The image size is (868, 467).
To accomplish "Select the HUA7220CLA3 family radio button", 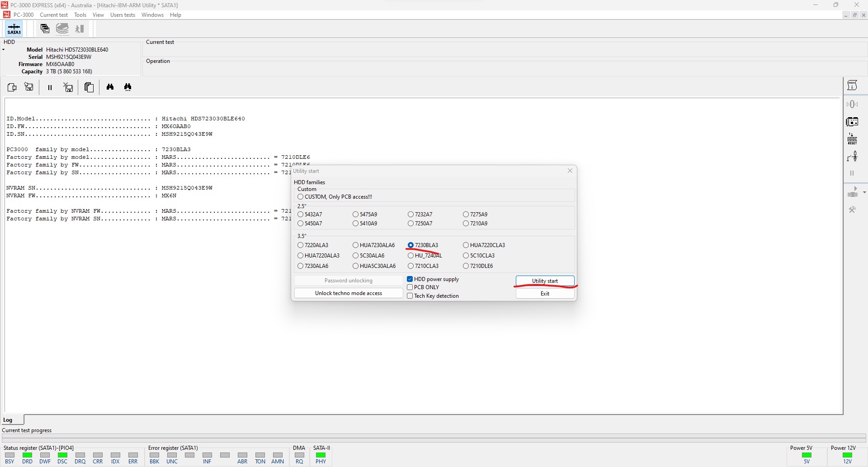I will [466, 245].
